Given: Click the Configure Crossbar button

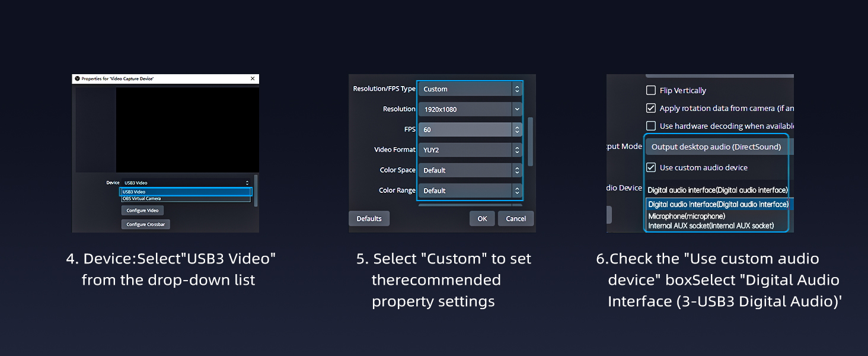Looking at the screenshot, I should [145, 224].
